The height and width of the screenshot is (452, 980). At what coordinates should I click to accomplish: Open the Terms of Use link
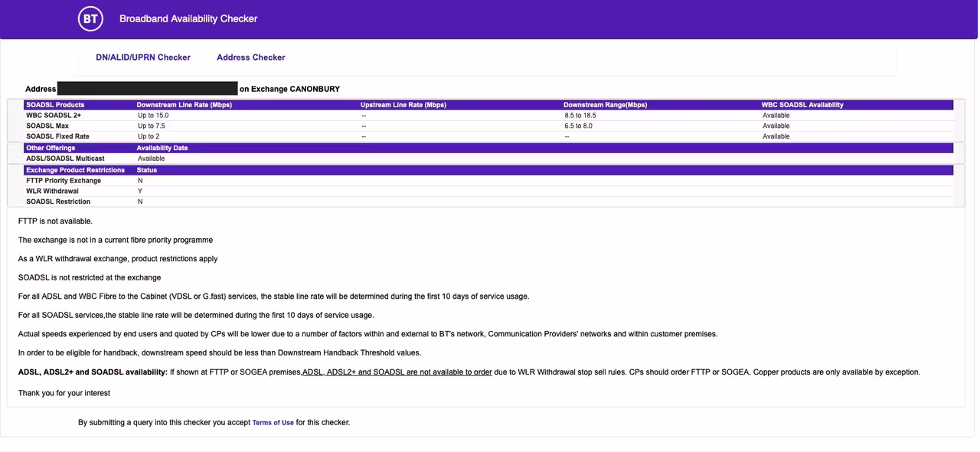pos(273,423)
